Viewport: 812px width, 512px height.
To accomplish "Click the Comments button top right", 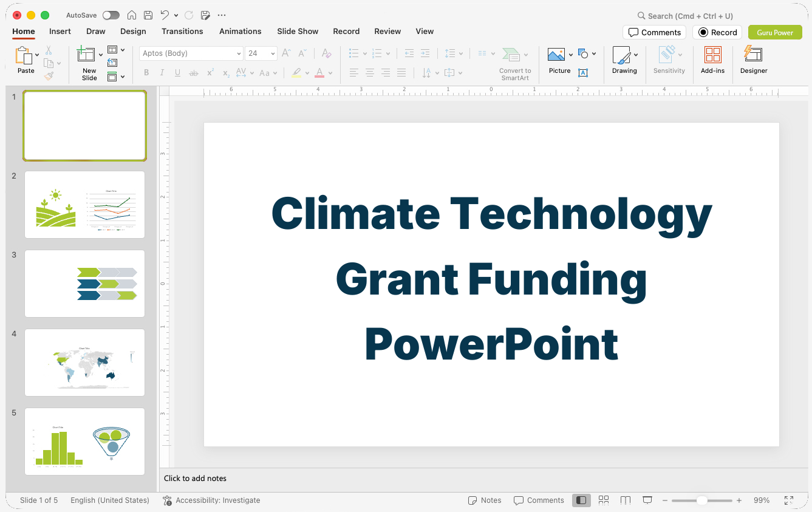I will click(655, 32).
